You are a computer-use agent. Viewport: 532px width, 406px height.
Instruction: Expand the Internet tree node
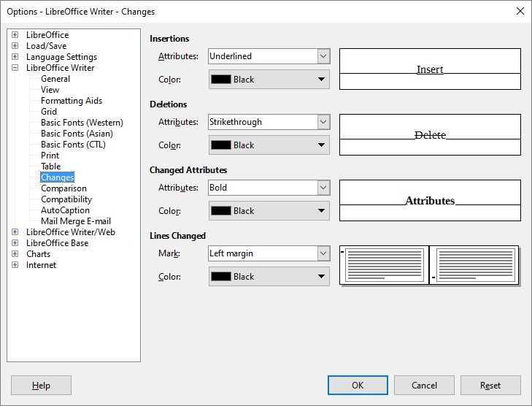[x=15, y=265]
